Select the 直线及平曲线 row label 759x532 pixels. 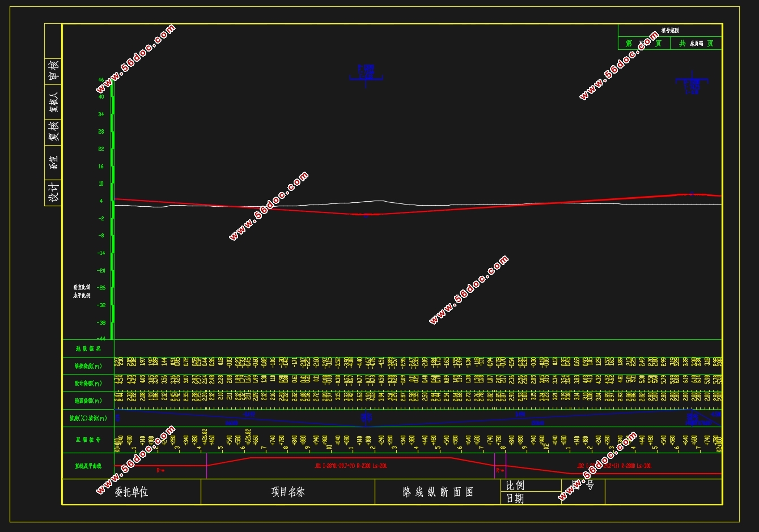pos(88,466)
